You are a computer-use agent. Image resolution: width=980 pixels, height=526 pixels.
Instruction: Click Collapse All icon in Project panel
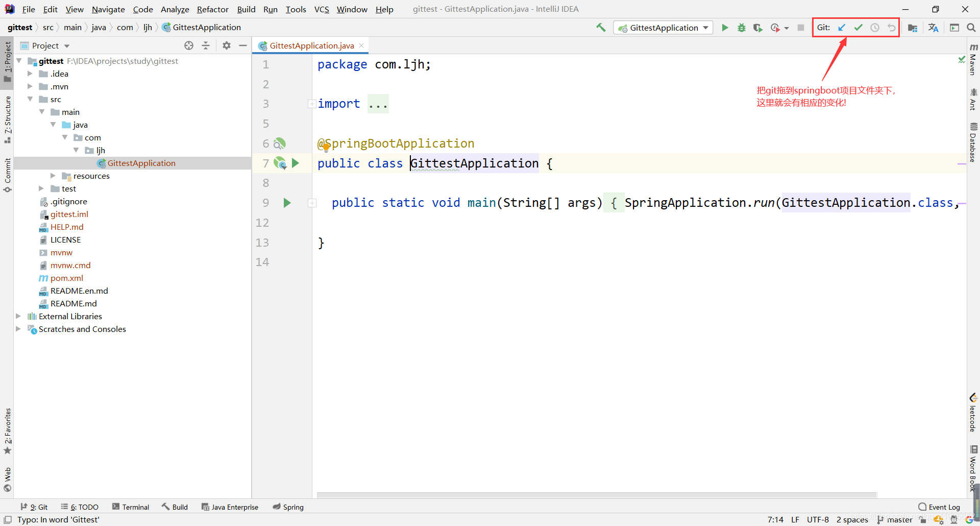(206, 45)
